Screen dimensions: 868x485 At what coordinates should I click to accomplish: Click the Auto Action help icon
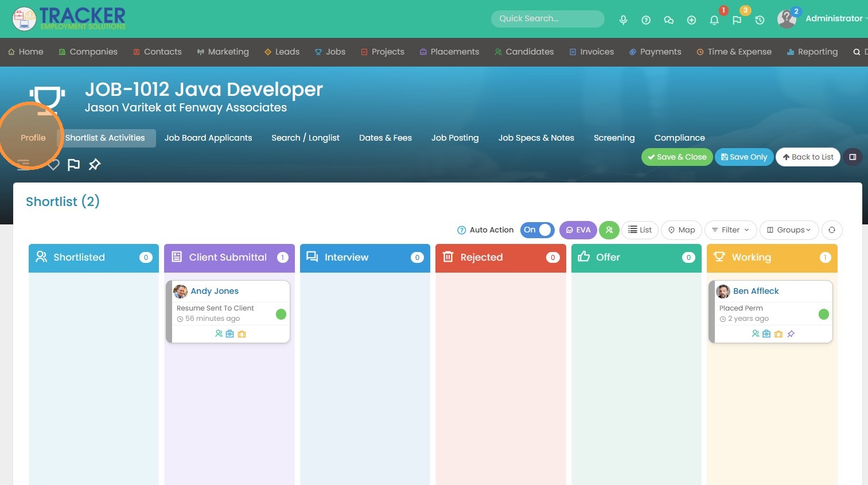(461, 230)
